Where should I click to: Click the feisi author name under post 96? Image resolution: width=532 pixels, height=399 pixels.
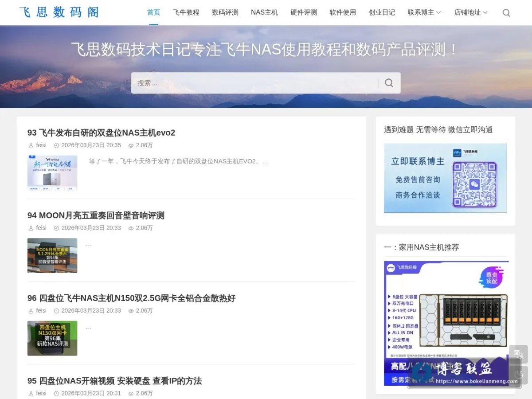click(41, 311)
